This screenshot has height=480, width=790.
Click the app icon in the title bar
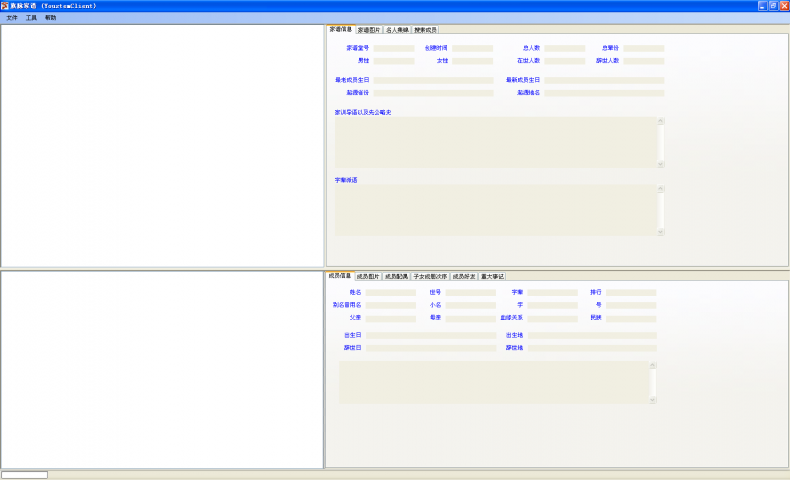point(5,5)
